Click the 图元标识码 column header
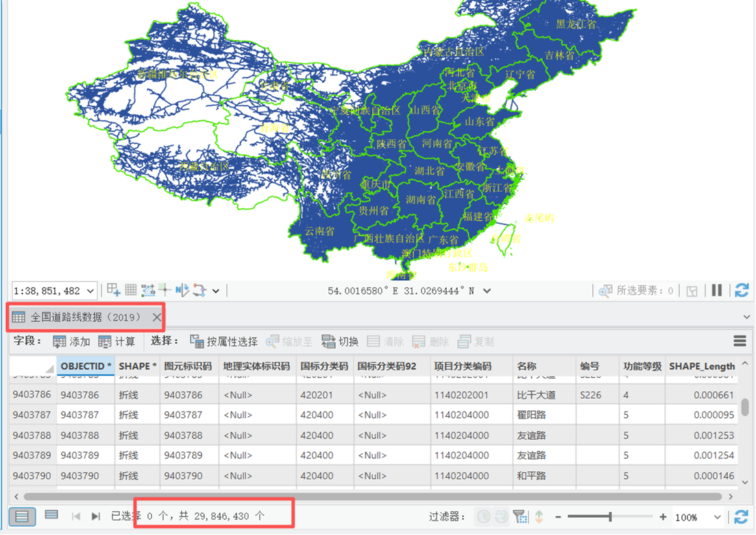The width and height of the screenshot is (756, 535). click(188, 366)
